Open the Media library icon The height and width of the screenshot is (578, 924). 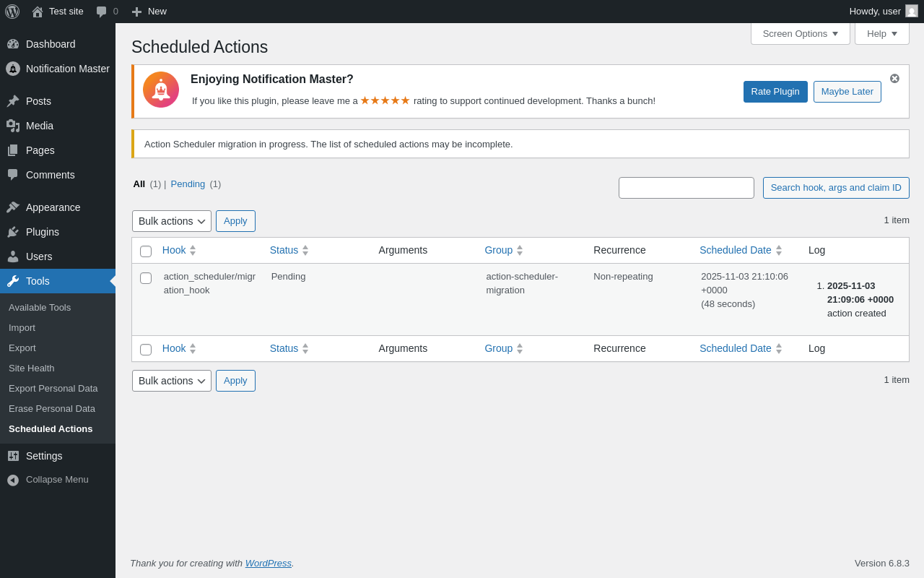[x=13, y=126]
